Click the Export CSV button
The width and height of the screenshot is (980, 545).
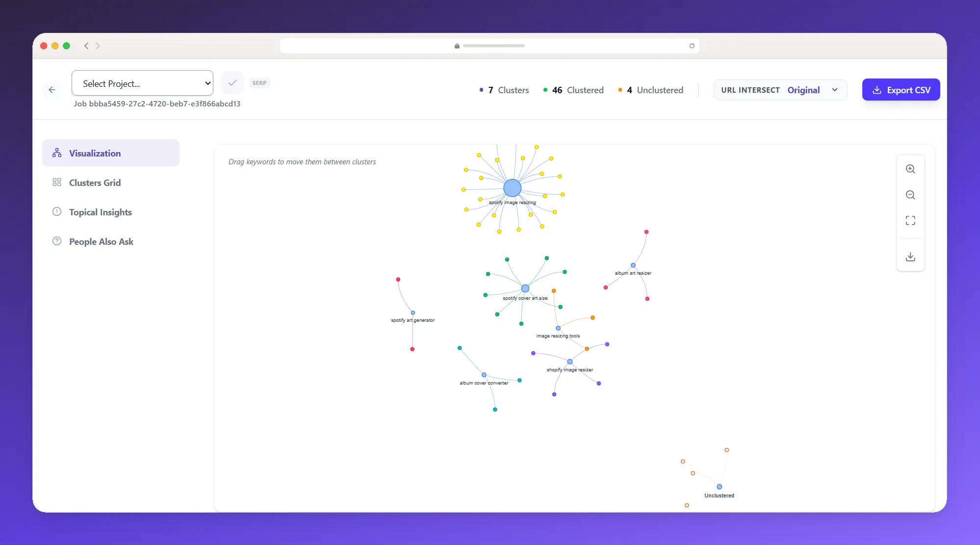(x=901, y=90)
